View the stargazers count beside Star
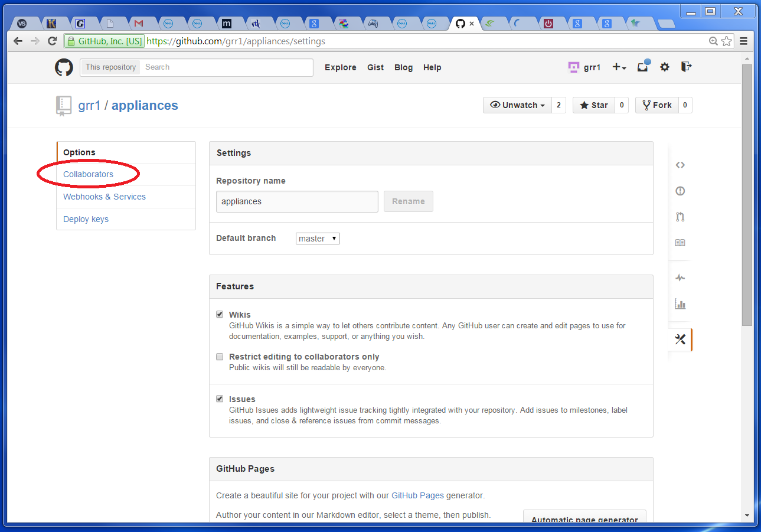This screenshot has width=761, height=532. point(622,105)
